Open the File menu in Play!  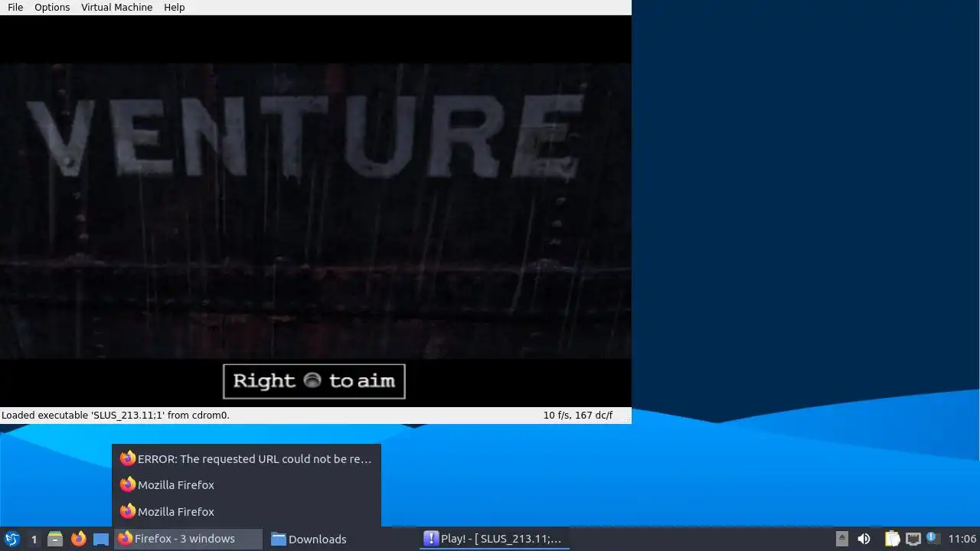pyautogui.click(x=15, y=7)
